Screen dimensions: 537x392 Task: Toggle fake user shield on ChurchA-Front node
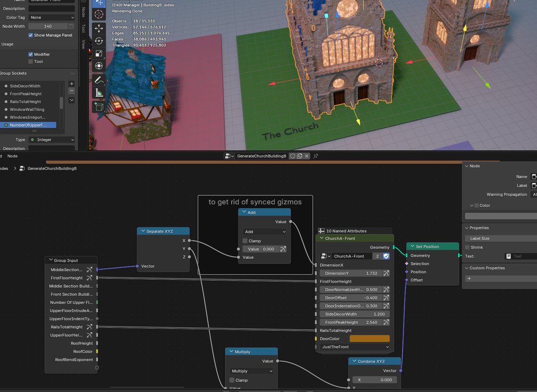pyautogui.click(x=386, y=256)
